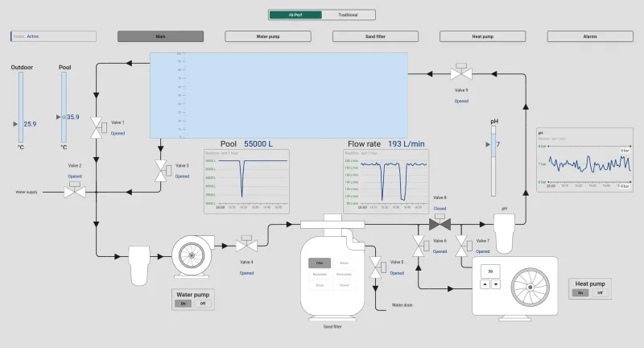Set sand filter mode to Backwash

320,274
